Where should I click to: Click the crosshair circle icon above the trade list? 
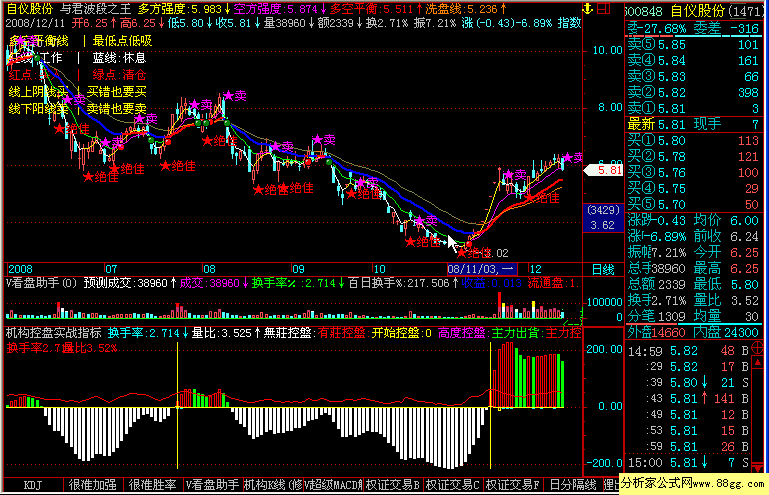click(x=757, y=349)
